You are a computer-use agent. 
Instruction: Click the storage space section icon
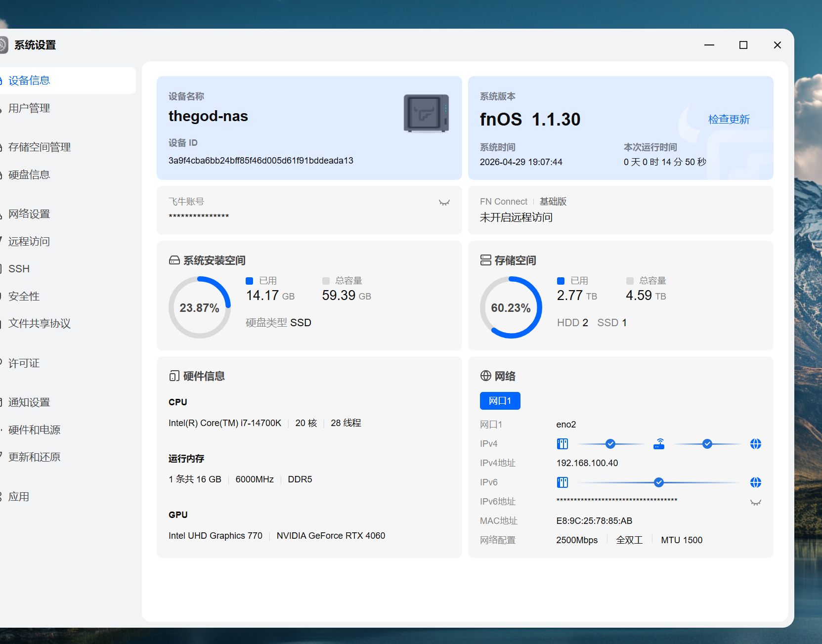[x=485, y=260]
